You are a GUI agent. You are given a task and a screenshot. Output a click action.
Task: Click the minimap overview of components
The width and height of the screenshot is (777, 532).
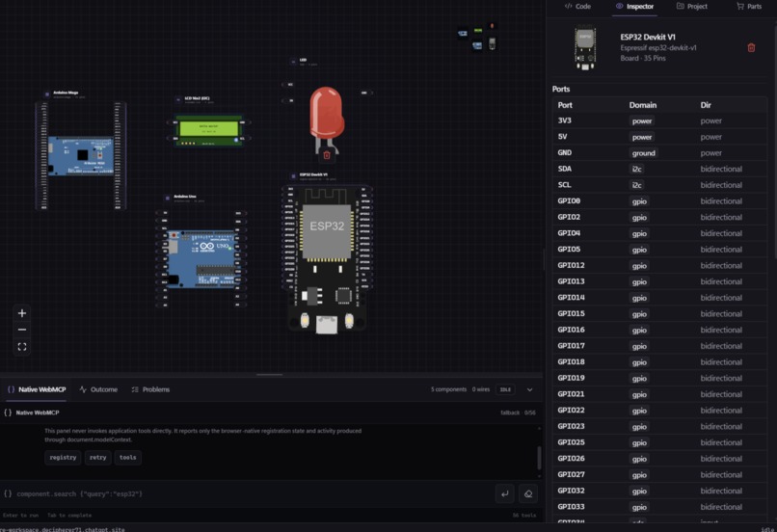coord(477,38)
